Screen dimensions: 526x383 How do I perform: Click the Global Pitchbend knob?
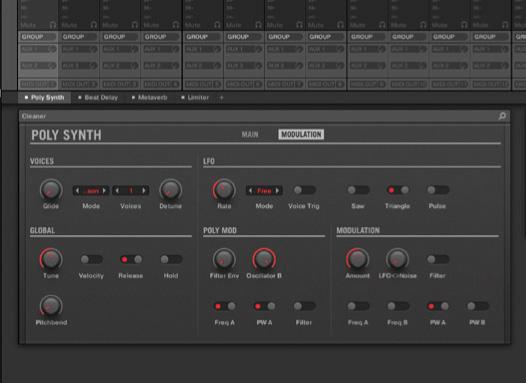tap(51, 306)
